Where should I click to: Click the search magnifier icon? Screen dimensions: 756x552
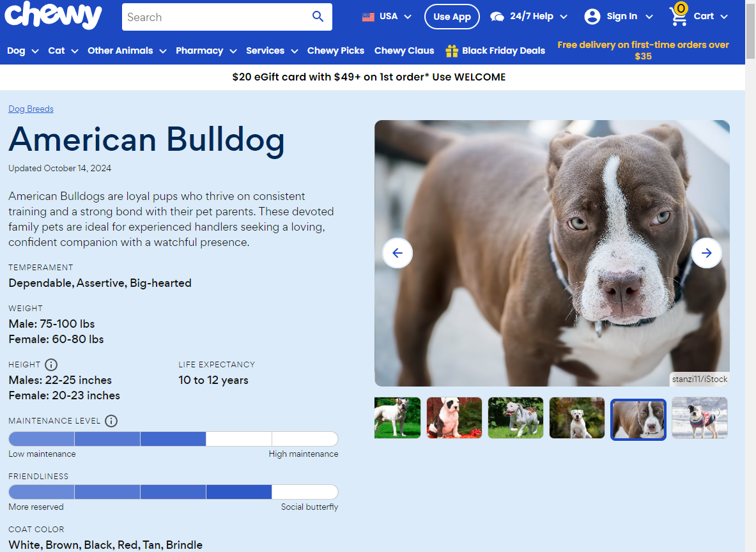318,17
